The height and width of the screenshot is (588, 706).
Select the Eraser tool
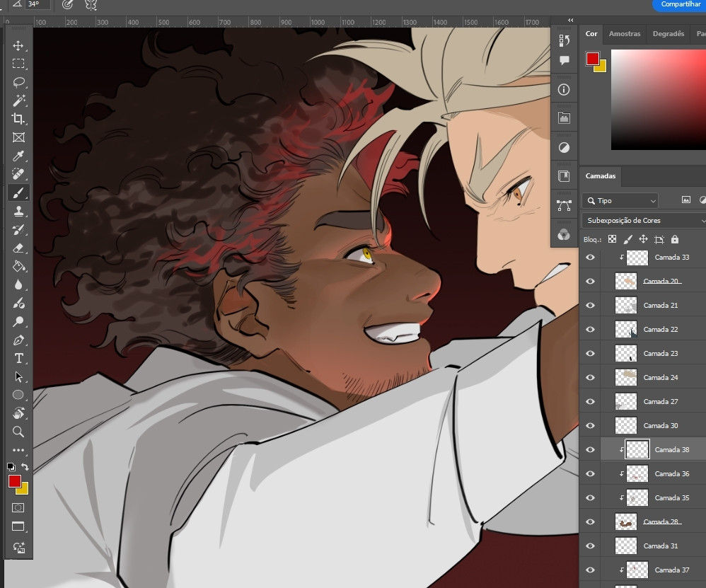[18, 248]
